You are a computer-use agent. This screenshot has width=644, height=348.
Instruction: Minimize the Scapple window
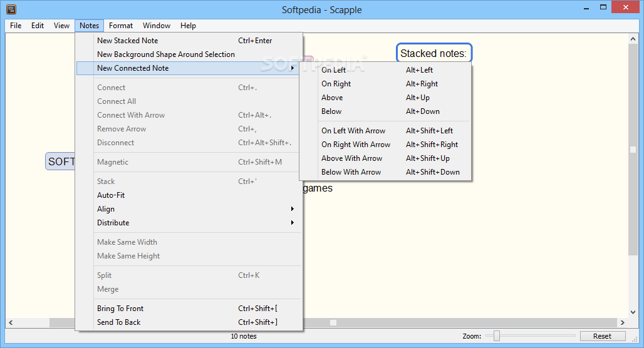pos(586,8)
